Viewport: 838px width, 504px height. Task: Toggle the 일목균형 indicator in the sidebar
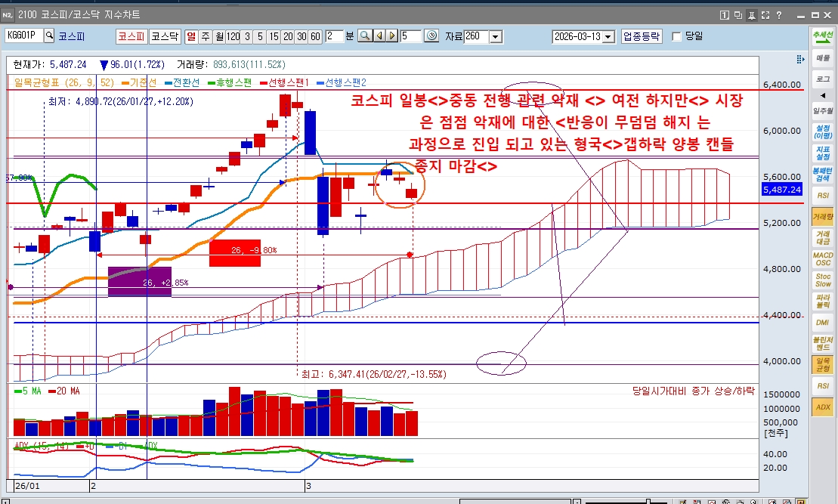[823, 366]
